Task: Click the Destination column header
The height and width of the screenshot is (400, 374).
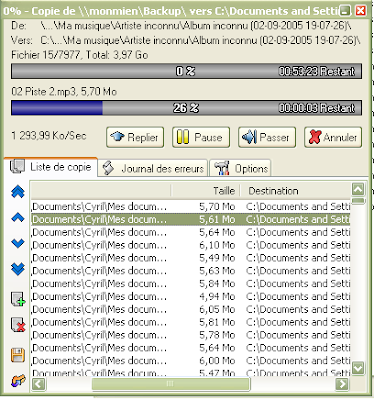Action: pyautogui.click(x=295, y=191)
